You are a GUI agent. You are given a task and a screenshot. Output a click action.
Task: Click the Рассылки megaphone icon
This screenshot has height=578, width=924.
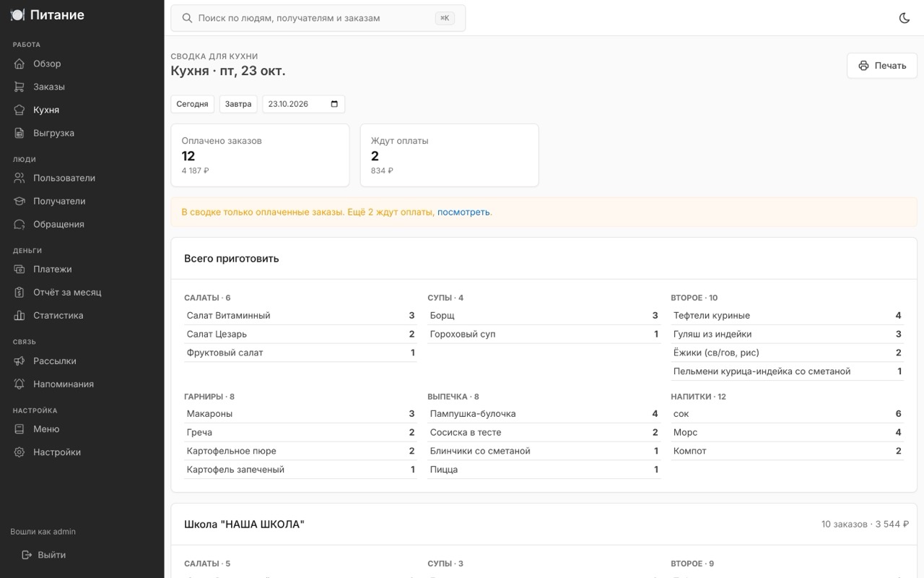tap(19, 361)
